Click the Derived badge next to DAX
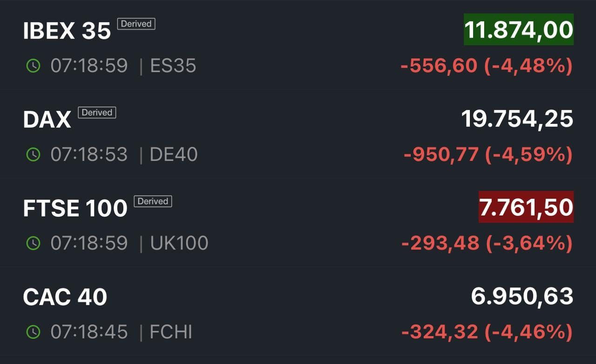Screen dimensions: 596x364 (97, 113)
